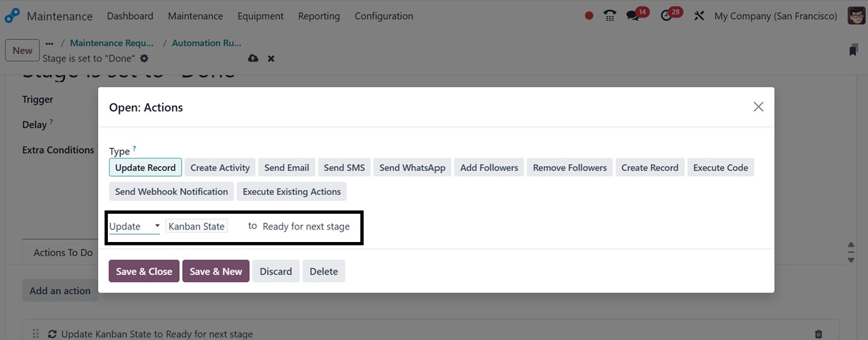Open the Configuration menu
The height and width of the screenshot is (340, 868).
coord(383,16)
